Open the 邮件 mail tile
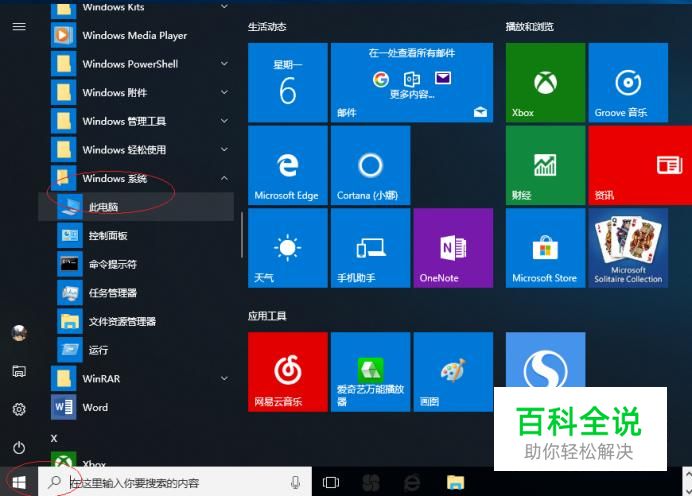692x496 pixels. (x=412, y=83)
